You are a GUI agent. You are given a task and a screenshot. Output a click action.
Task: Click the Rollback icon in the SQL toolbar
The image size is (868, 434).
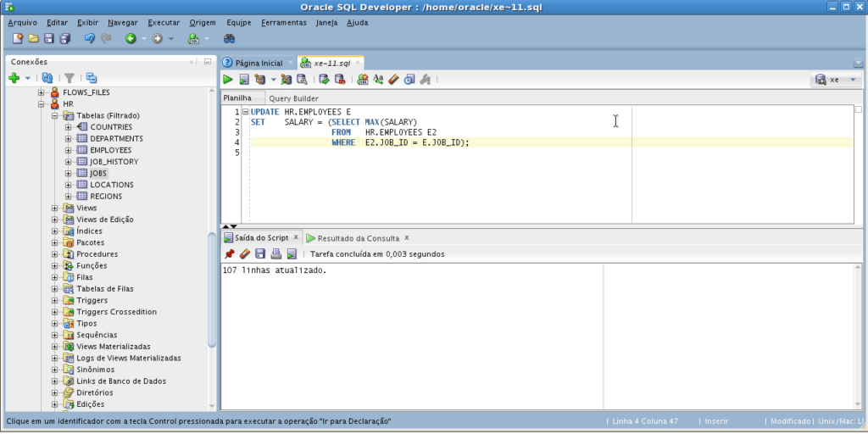pos(340,80)
